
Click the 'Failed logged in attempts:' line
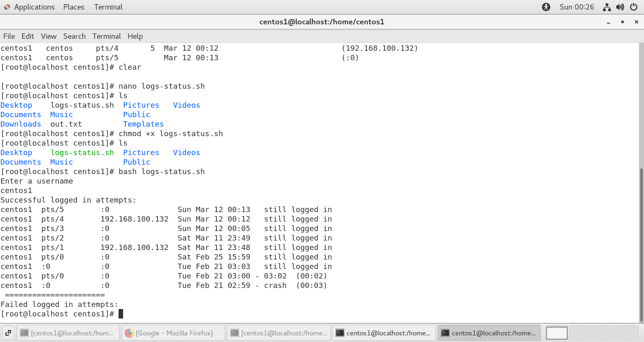pos(59,304)
